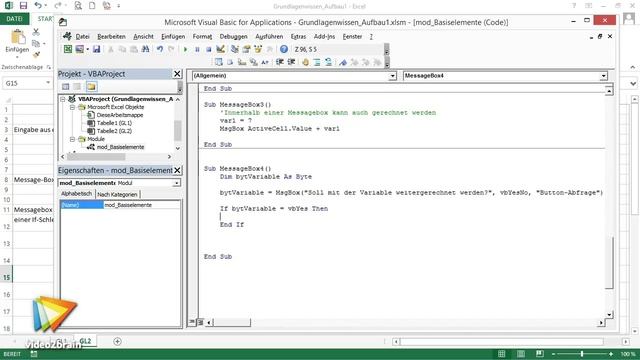Screen dimensions: 640x360
Task: Open the Datei menu in VBA editor
Action: [82, 37]
